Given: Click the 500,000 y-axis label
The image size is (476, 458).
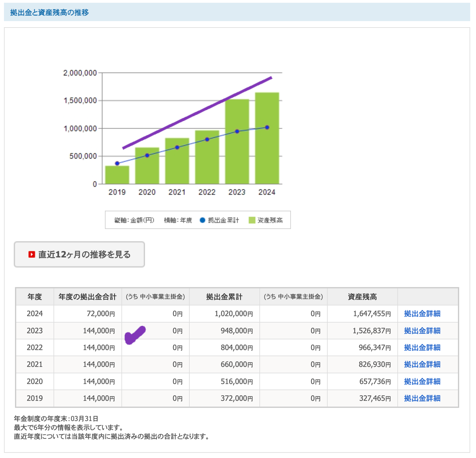Looking at the screenshot, I should coord(83,156).
